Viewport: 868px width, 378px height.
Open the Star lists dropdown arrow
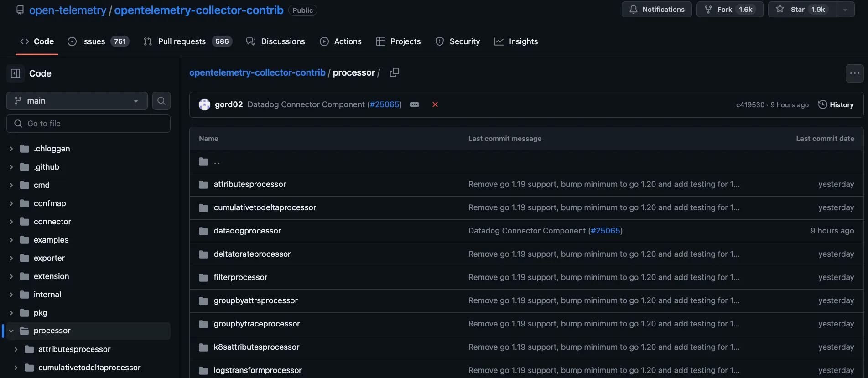[845, 10]
